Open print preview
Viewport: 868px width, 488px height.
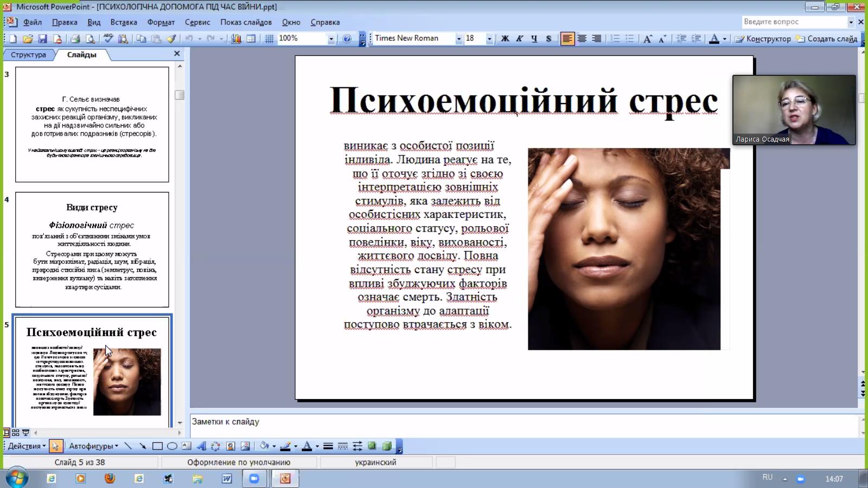coord(90,38)
